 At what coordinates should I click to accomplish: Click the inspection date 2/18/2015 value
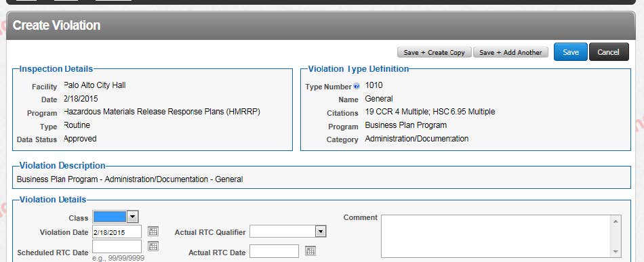click(81, 99)
